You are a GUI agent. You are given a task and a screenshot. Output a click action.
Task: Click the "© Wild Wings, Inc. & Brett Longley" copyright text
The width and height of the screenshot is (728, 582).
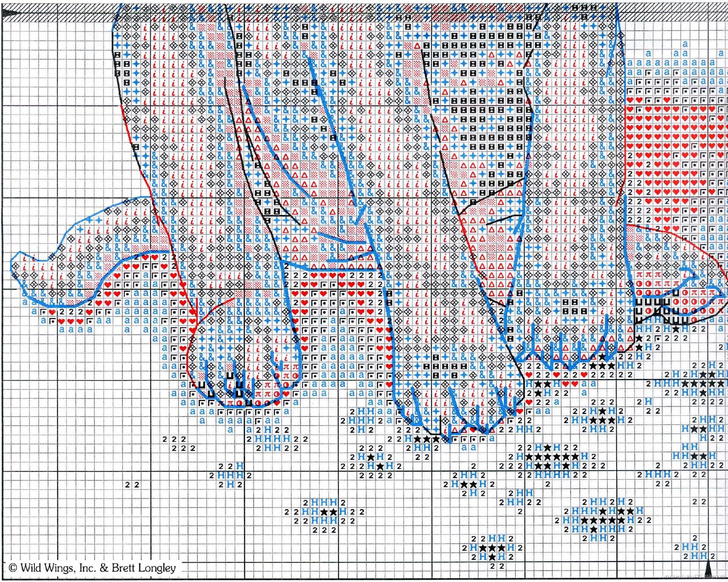[92, 568]
